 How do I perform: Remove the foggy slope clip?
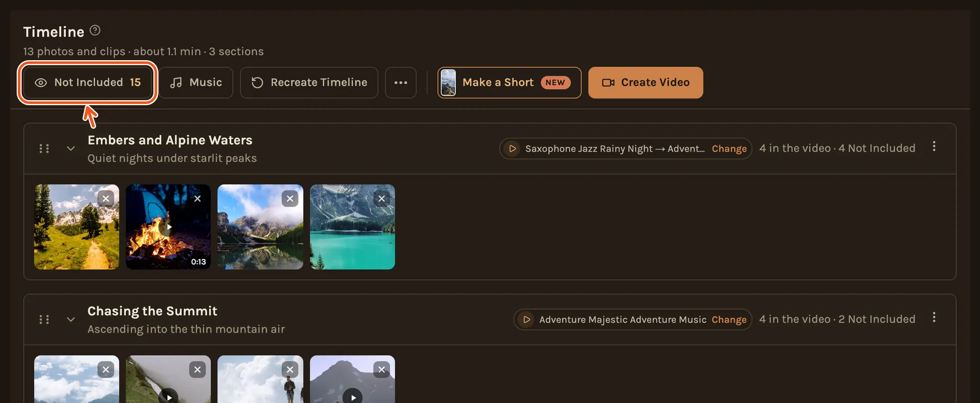point(198,369)
